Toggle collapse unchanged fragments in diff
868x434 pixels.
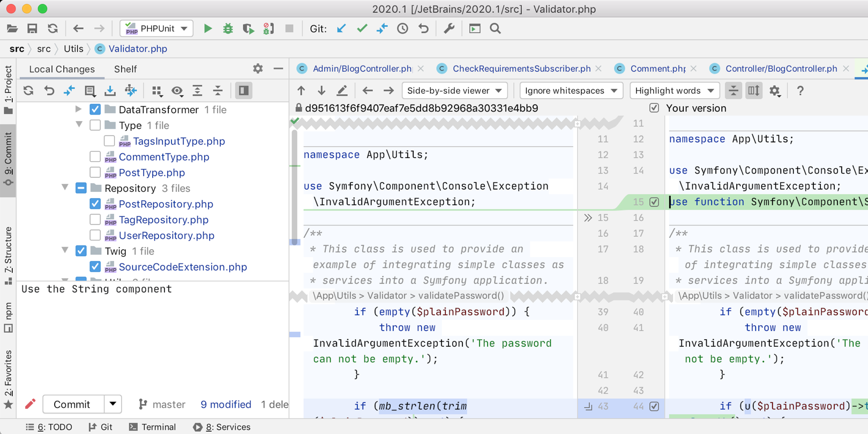733,91
